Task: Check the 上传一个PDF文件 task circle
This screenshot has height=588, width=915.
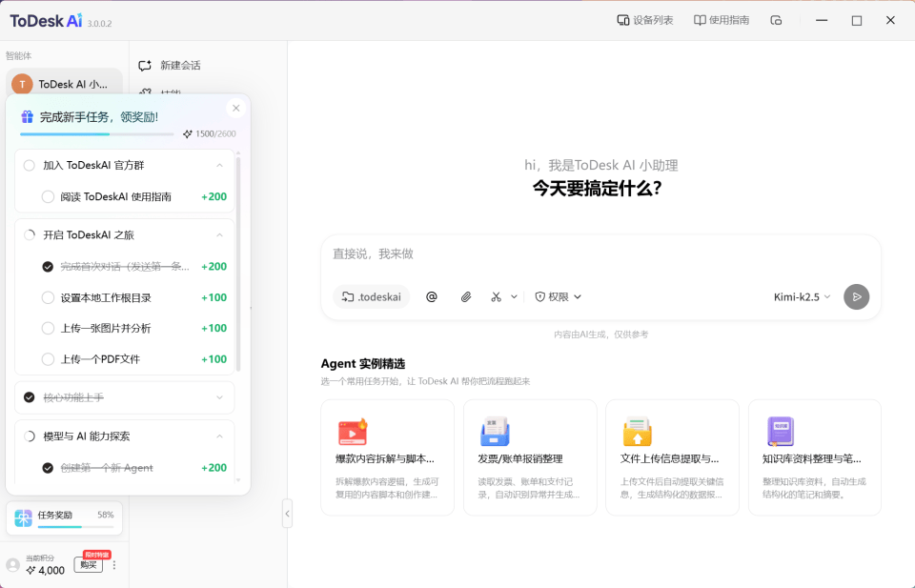Action: point(48,359)
